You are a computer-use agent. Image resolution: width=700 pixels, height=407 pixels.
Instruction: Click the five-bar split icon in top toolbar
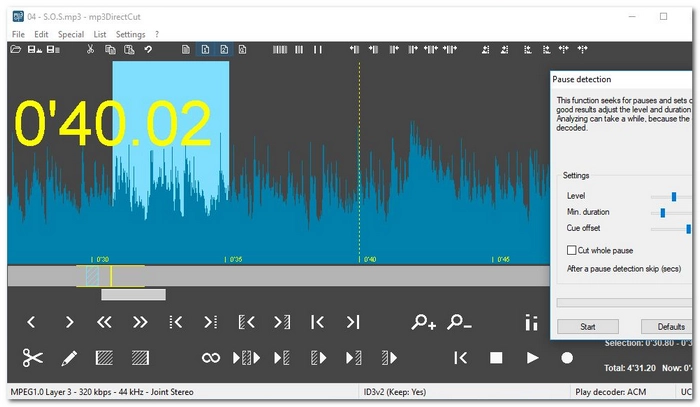tap(280, 50)
